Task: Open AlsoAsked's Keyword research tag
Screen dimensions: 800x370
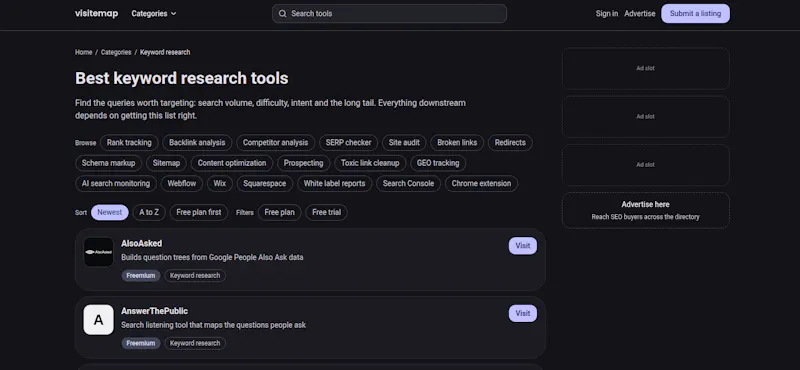Action: [195, 276]
